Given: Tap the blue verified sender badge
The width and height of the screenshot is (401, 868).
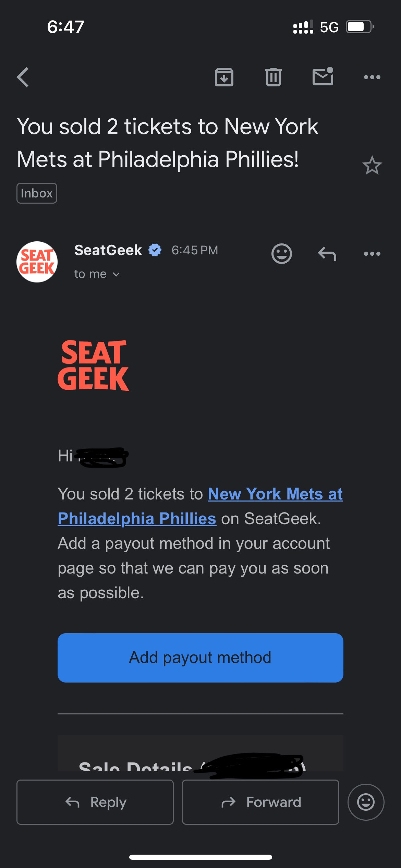Looking at the screenshot, I should pyautogui.click(x=155, y=250).
